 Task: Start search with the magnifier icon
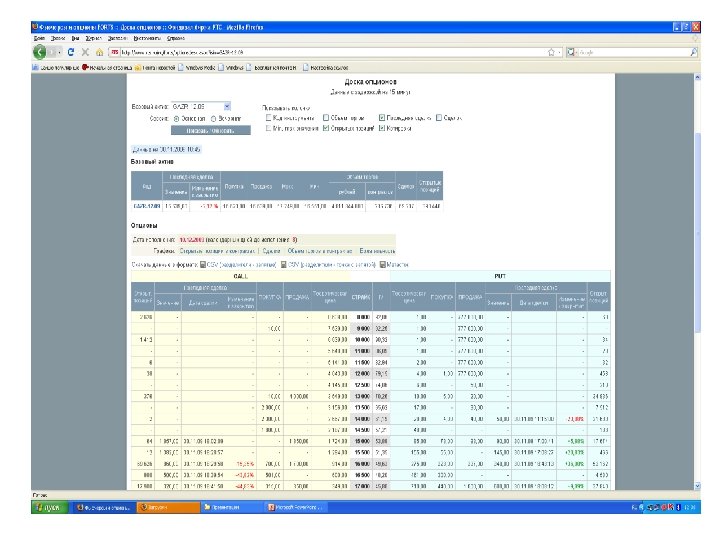click(694, 52)
